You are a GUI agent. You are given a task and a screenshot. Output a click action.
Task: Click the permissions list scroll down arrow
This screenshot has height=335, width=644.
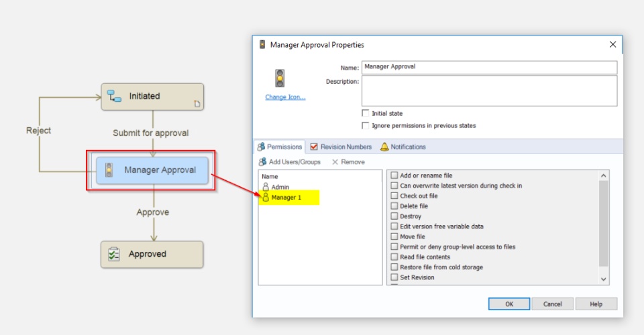(x=603, y=279)
